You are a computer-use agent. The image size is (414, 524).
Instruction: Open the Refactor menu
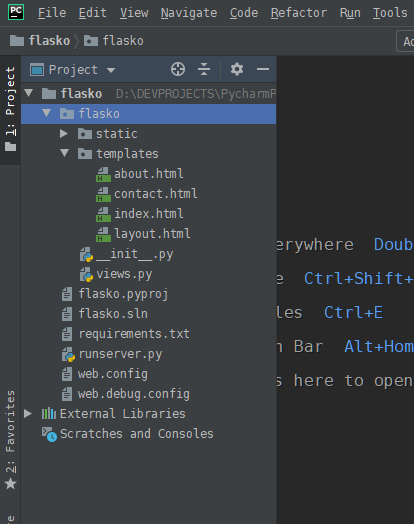[x=299, y=13]
